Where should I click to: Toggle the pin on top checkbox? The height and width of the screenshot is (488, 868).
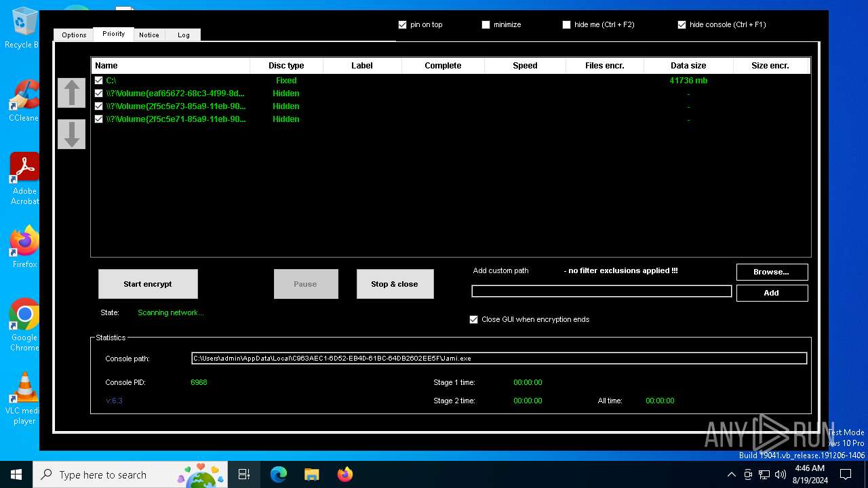tap(402, 24)
